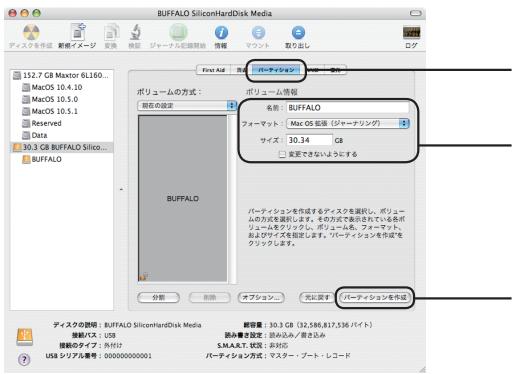Select MacOS 10.5.0 volume
The height and width of the screenshot is (374, 518).
coord(62,99)
